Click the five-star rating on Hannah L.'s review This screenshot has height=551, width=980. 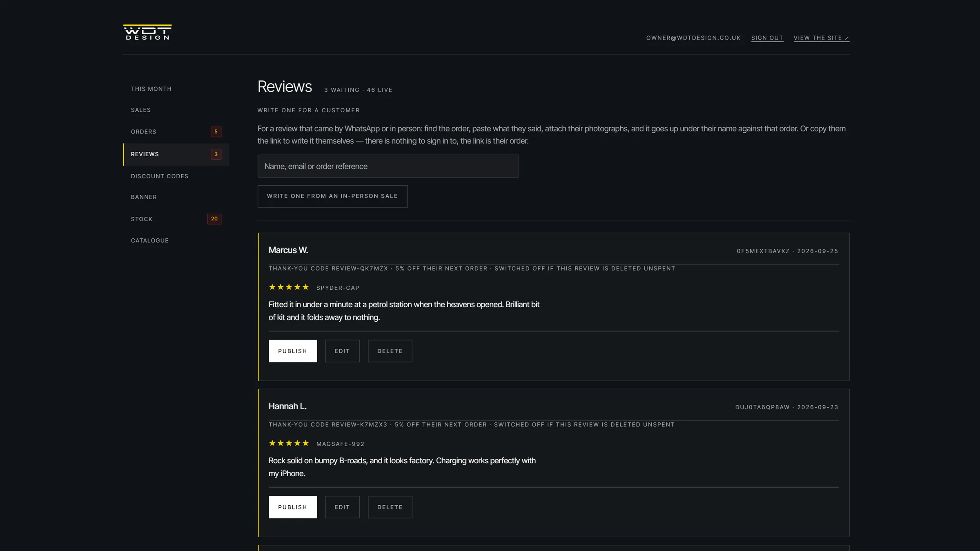(x=289, y=443)
